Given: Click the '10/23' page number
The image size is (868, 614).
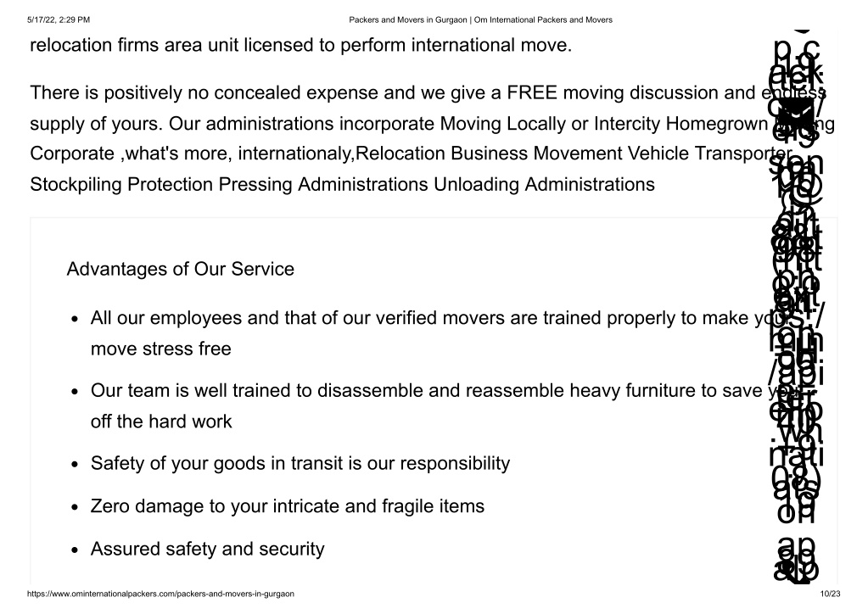Looking at the screenshot, I should [x=831, y=594].
